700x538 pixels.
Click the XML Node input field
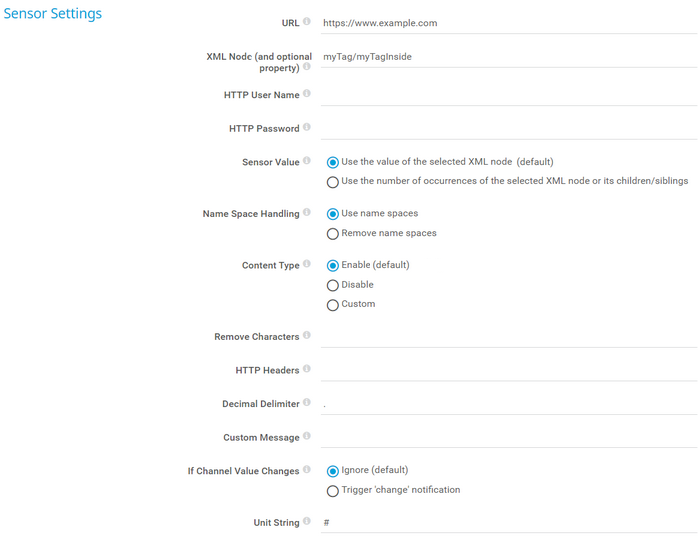click(x=508, y=57)
